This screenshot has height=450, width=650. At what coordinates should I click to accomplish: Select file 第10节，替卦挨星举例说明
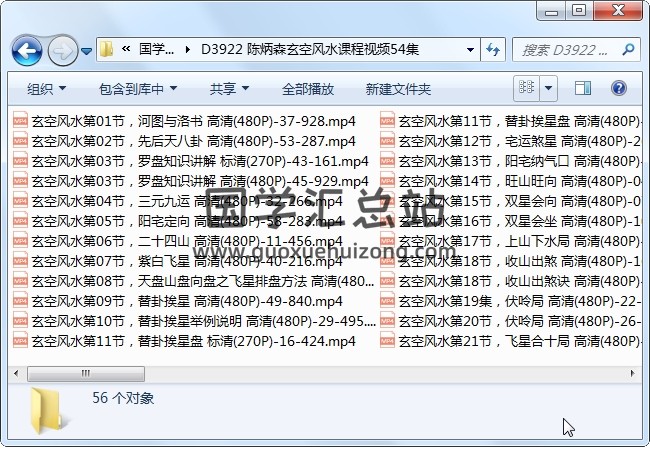(194, 321)
